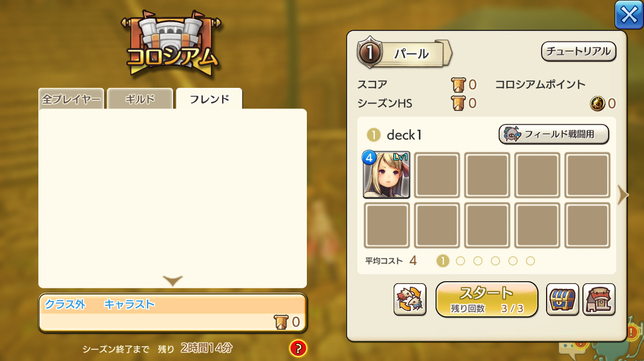Screen dimensions: 644x361
Task: Select deck page indicator 1
Action: pos(443,261)
